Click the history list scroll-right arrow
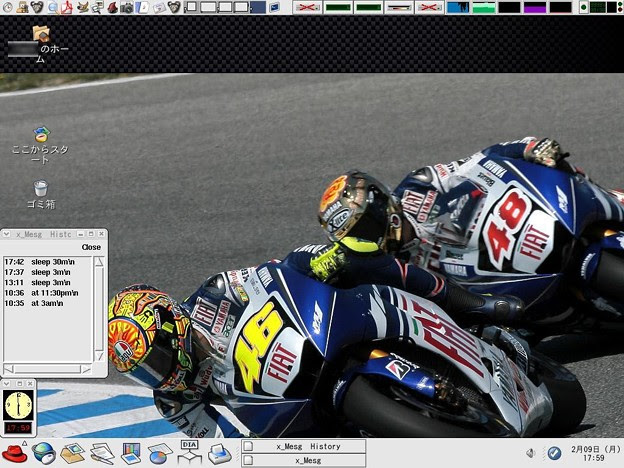Viewport: 624px width, 468px height. coord(86,369)
